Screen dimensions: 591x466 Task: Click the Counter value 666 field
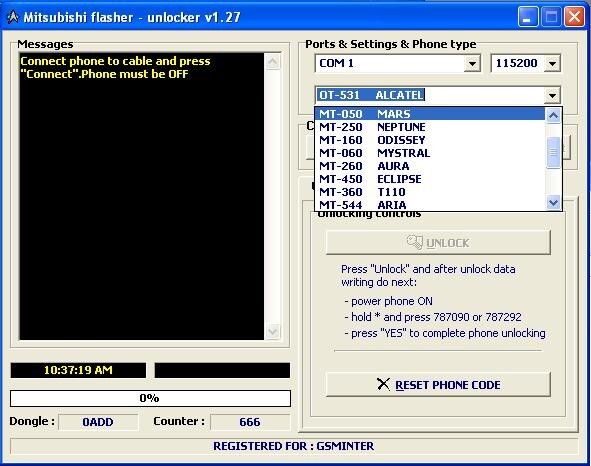coord(250,422)
